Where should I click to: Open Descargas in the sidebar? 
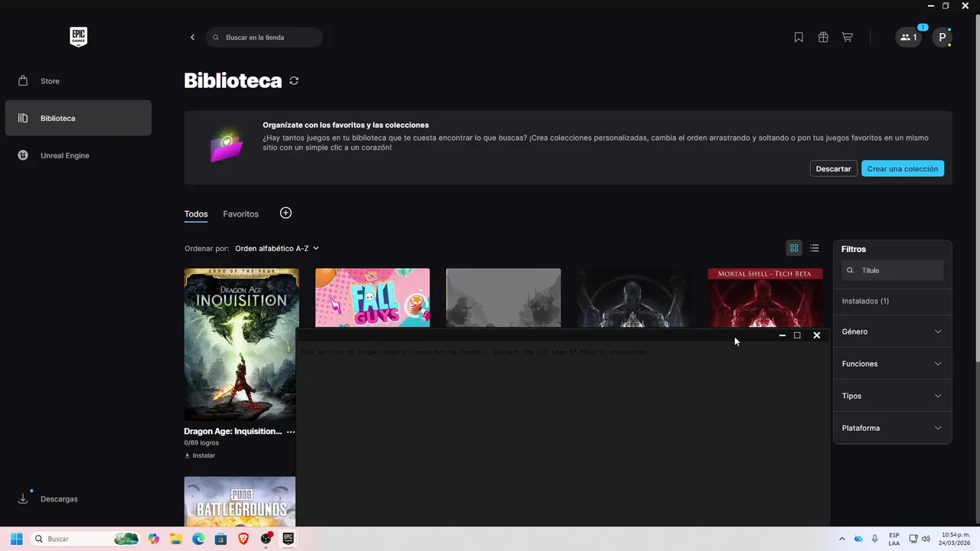pos(78,499)
